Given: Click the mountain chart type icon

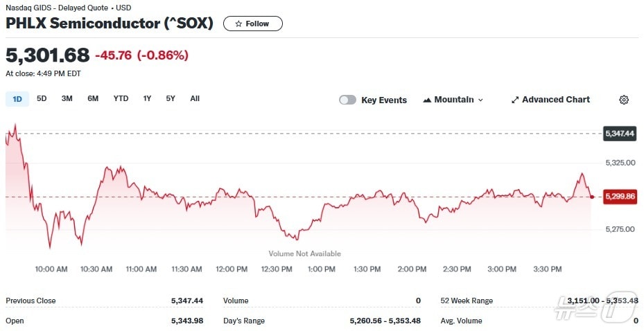Looking at the screenshot, I should tap(427, 100).
